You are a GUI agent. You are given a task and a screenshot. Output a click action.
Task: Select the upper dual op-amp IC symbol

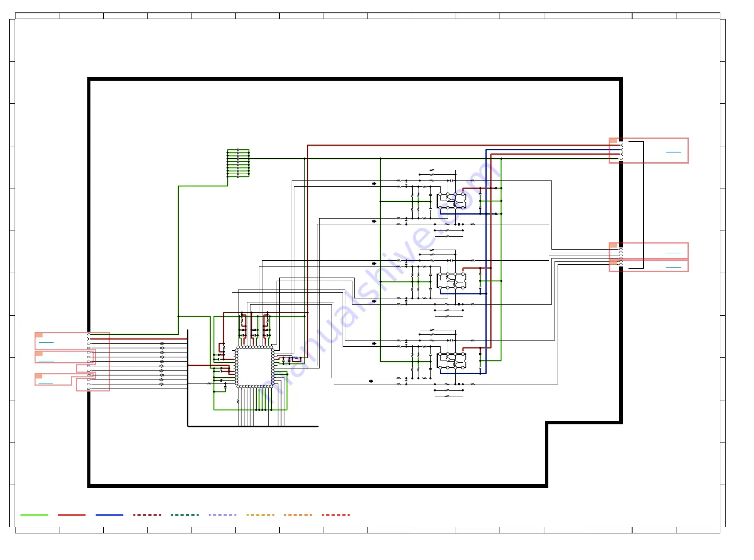click(x=451, y=201)
